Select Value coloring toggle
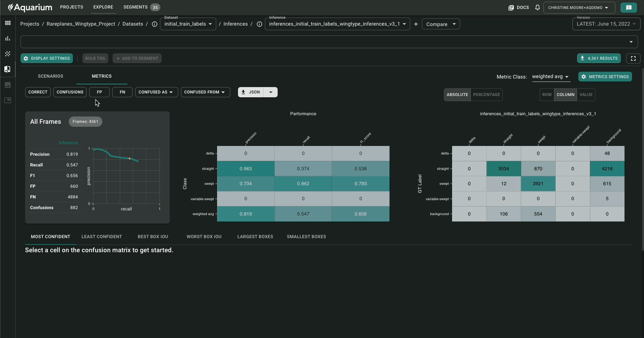Viewport: 644px width, 338px height. point(586,95)
